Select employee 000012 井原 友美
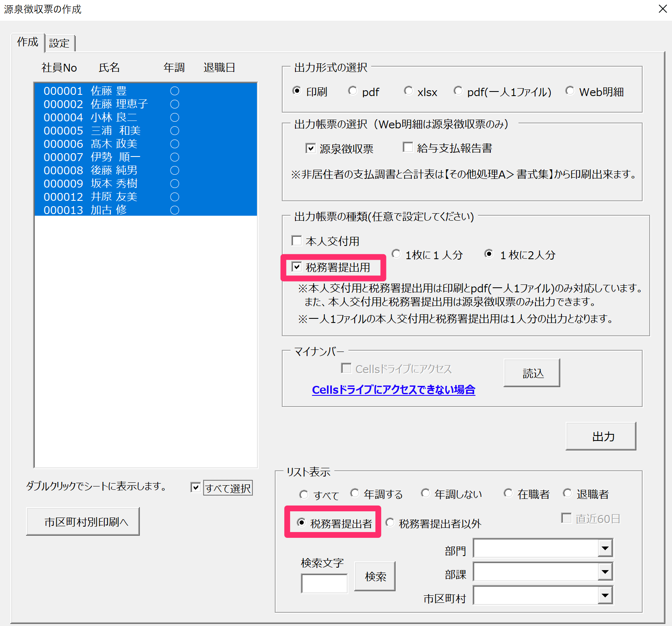This screenshot has height=626, width=672. coord(146,197)
